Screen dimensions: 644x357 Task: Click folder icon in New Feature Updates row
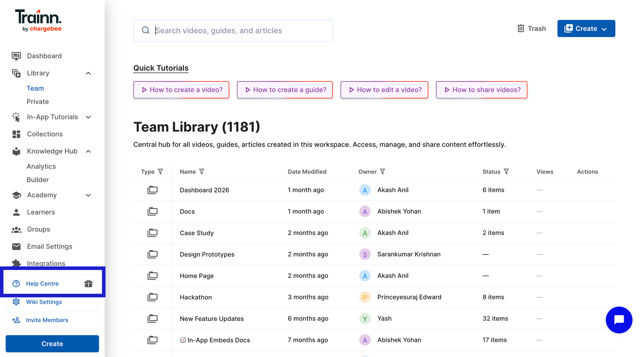(x=152, y=319)
